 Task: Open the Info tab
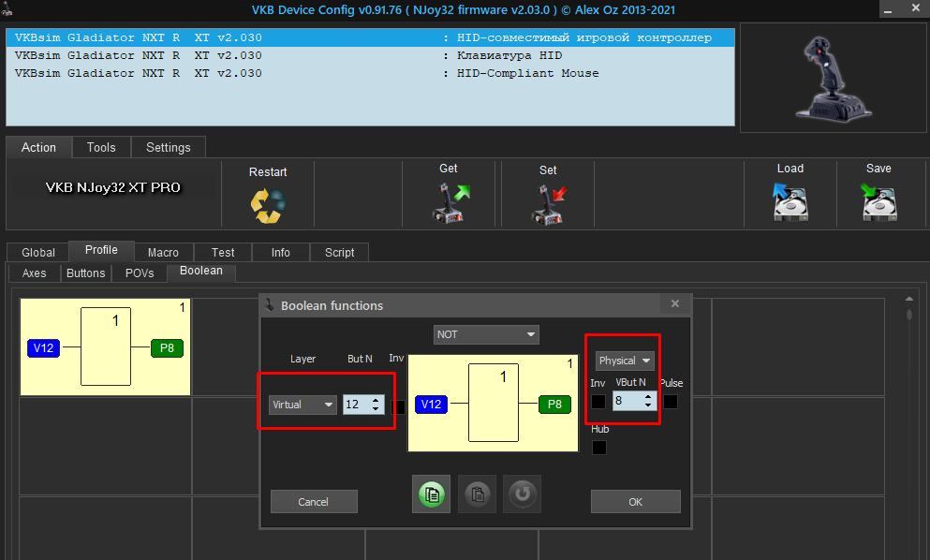[281, 252]
